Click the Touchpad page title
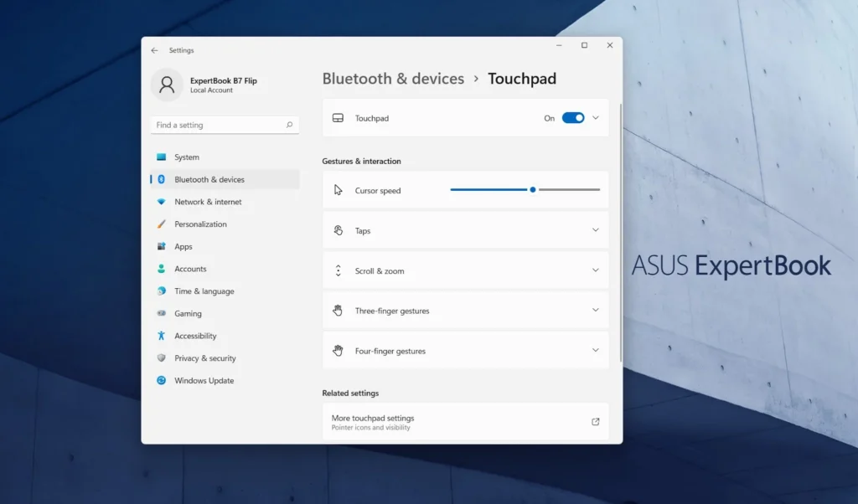Screen dimensions: 858x504 coord(522,79)
